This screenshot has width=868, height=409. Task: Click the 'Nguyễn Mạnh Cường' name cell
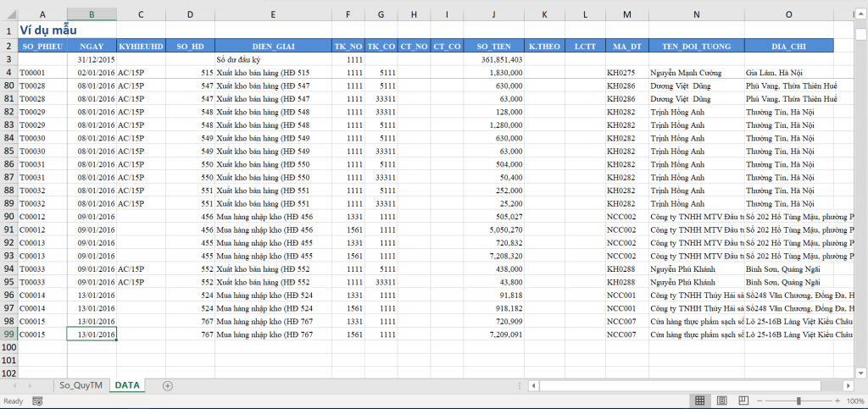(x=697, y=73)
